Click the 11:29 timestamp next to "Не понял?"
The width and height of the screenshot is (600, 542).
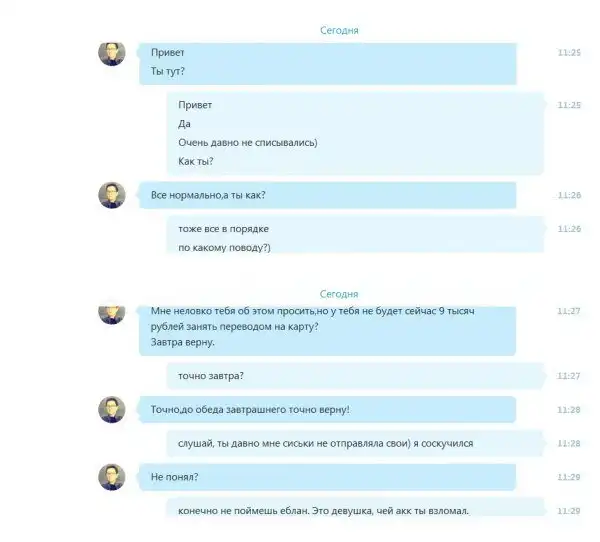pyautogui.click(x=569, y=477)
